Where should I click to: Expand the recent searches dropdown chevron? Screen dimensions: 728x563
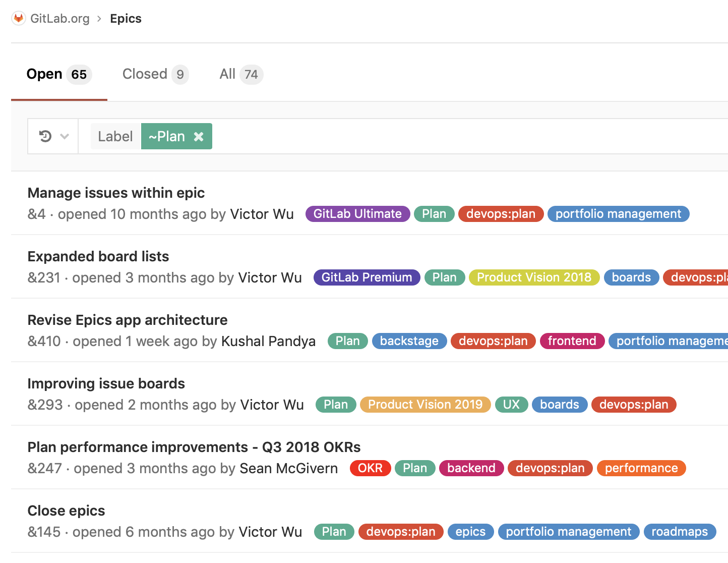tap(65, 136)
